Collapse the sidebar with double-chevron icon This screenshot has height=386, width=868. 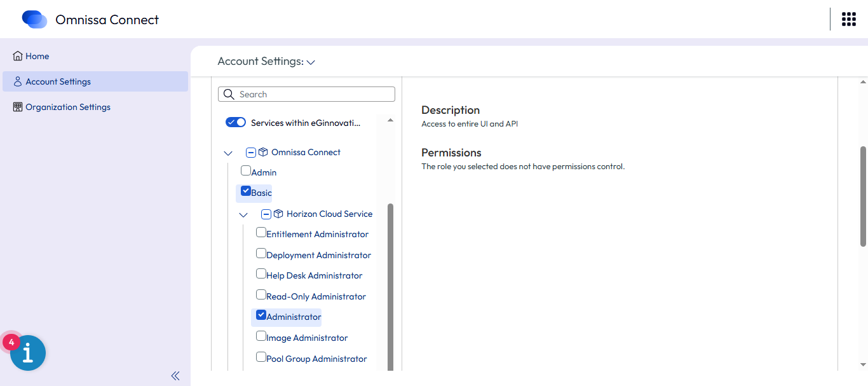click(x=175, y=376)
